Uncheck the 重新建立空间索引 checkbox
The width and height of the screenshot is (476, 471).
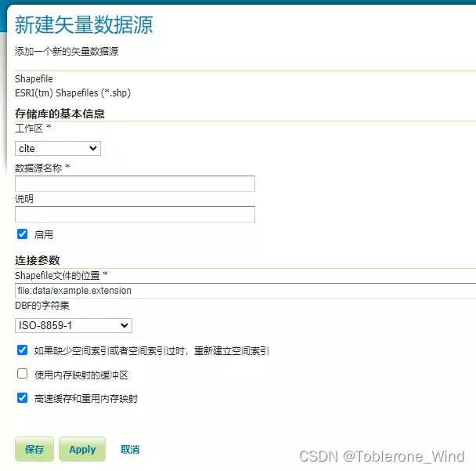22,350
